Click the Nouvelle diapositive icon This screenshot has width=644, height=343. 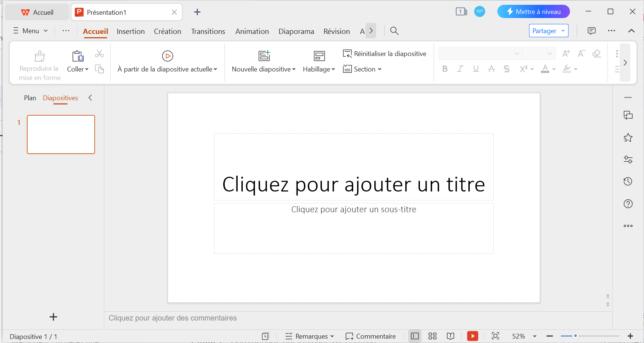[x=264, y=56]
